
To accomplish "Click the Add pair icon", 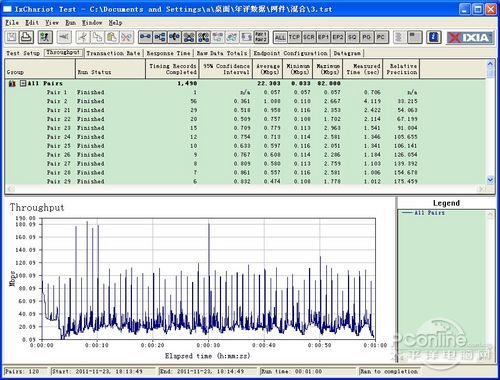I will point(145,37).
